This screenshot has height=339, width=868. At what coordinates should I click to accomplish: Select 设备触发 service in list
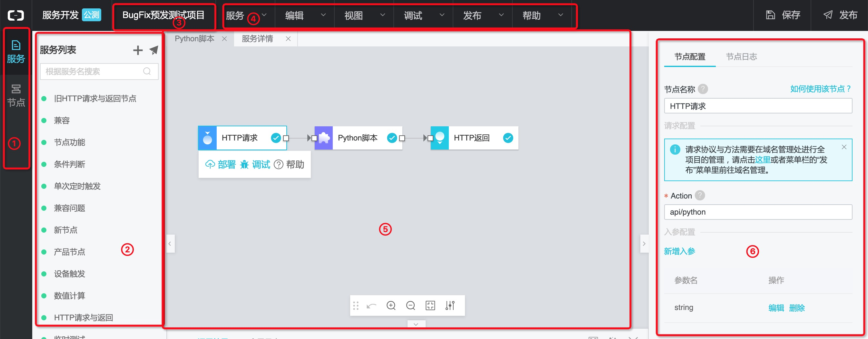[69, 274]
